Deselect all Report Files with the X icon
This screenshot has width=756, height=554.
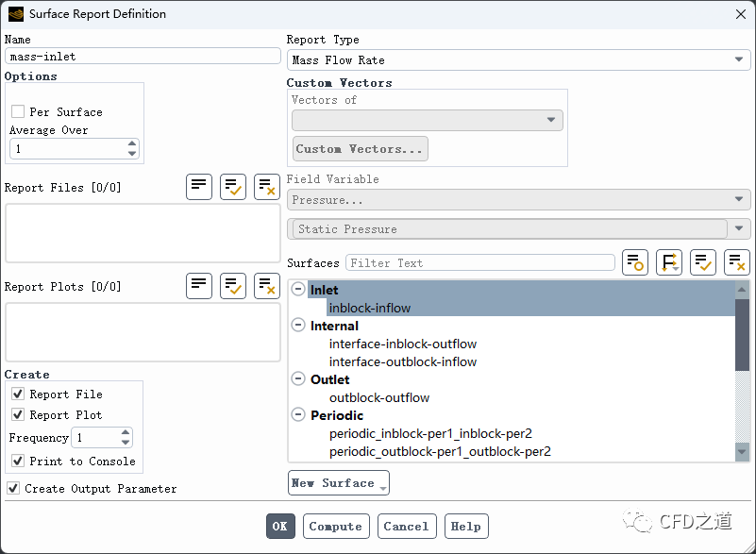click(x=266, y=187)
